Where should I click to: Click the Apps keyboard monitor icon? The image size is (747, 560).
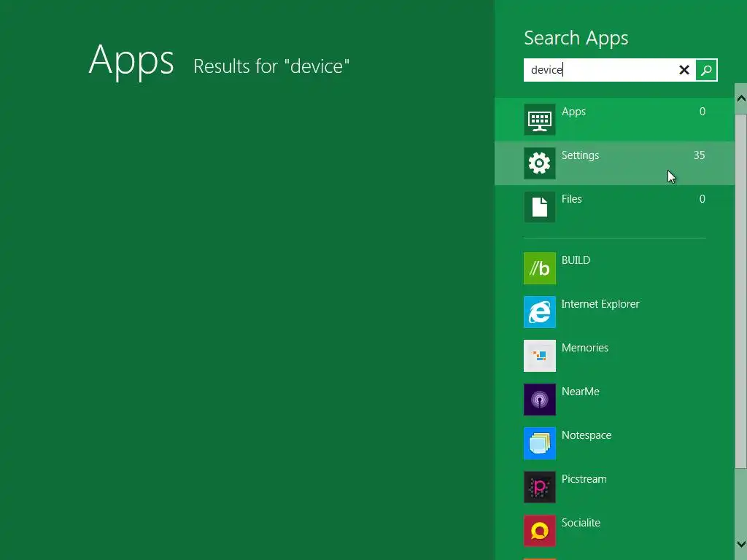pos(539,120)
